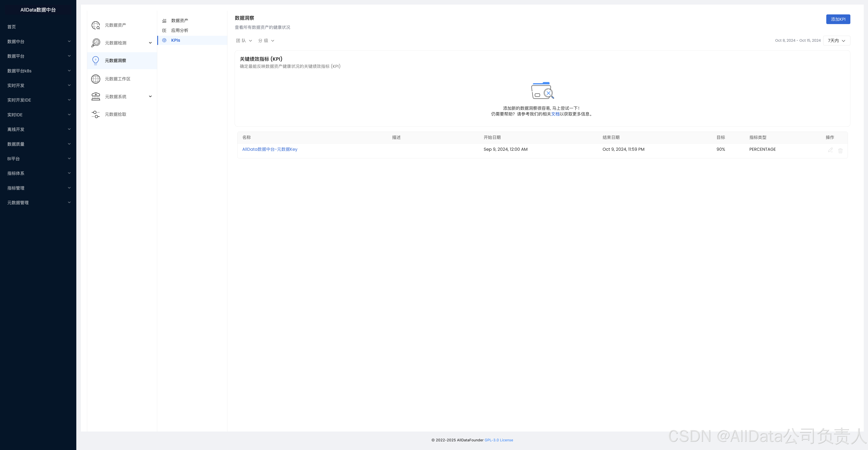Open the 分级 filter dropdown
Image resolution: width=868 pixels, height=450 pixels.
(266, 41)
